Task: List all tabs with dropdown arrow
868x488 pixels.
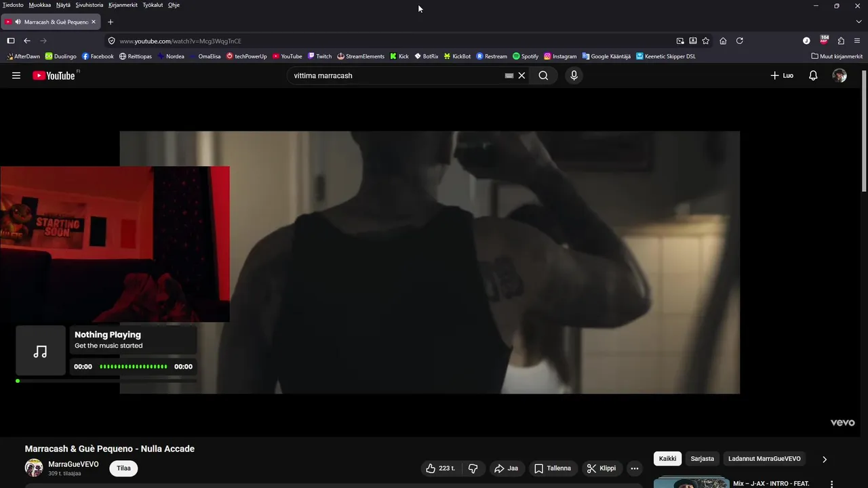Action: point(859,22)
